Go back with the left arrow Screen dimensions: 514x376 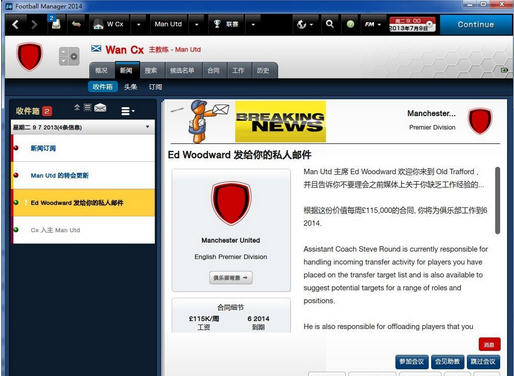[15, 24]
